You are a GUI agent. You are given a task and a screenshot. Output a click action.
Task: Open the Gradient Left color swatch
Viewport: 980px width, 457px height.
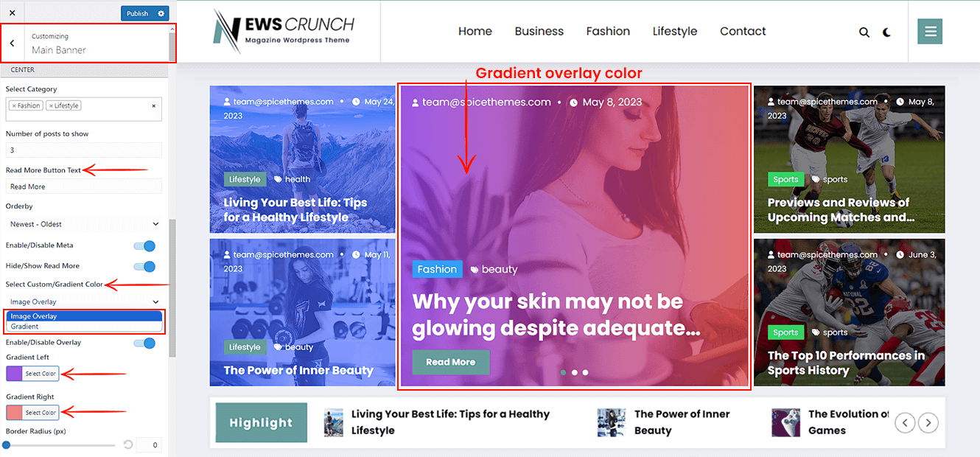(x=15, y=374)
